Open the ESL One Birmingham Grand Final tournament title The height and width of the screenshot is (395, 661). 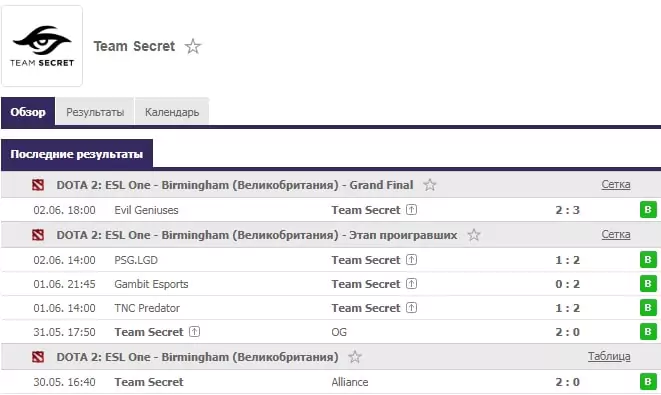tap(235, 185)
